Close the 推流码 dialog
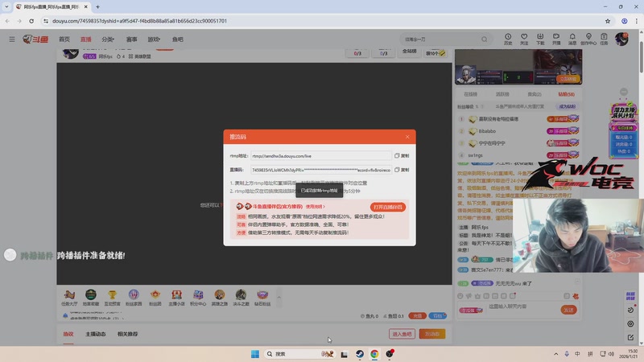This screenshot has height=362, width=644. [x=407, y=137]
